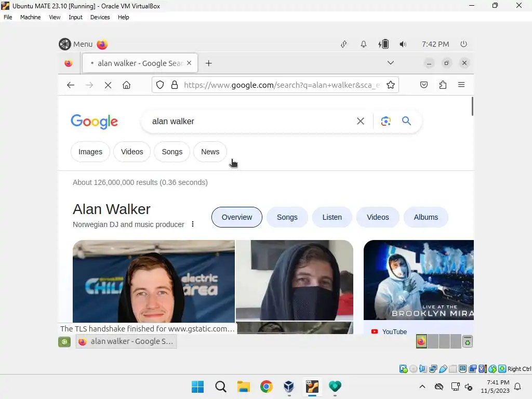Image resolution: width=532 pixels, height=399 pixels.
Task: Open the VirtualBox Devices menu
Action: [100, 17]
